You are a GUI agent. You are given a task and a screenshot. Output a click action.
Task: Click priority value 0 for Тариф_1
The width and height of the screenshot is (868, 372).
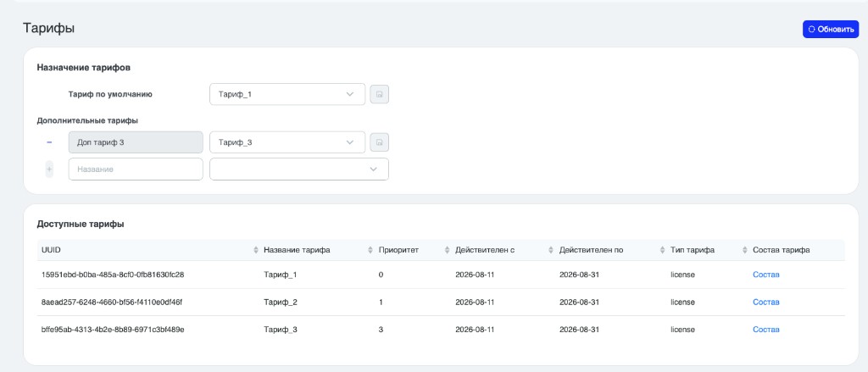[x=381, y=275]
